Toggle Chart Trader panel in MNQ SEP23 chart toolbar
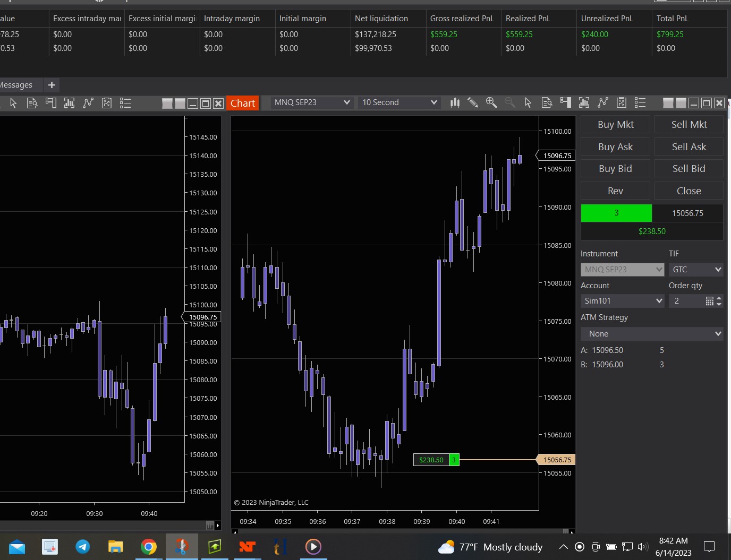Viewport: 731px width, 560px height. (565, 103)
